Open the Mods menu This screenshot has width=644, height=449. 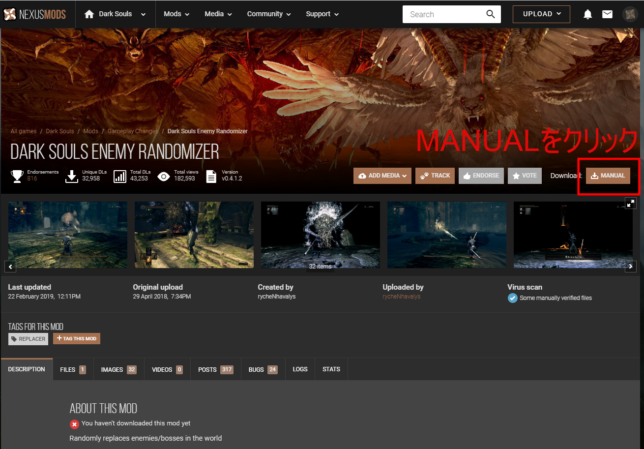(176, 14)
